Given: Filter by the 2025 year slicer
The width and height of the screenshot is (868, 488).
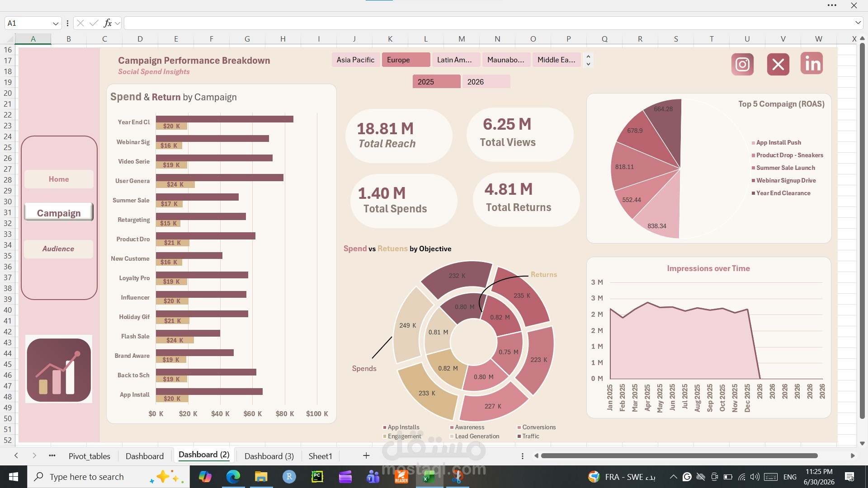Looking at the screenshot, I should click(436, 82).
